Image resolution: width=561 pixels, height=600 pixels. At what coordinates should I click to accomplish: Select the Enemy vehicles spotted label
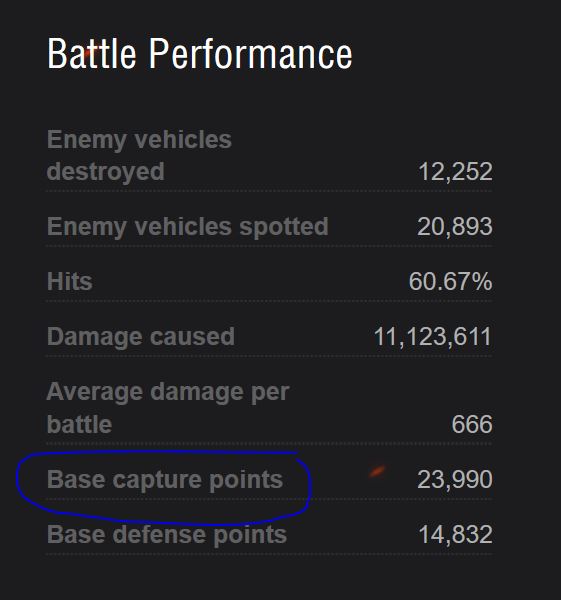[x=188, y=227]
